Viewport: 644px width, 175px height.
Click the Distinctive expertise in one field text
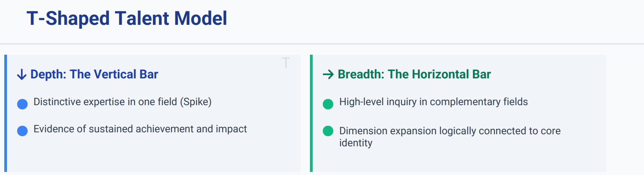coord(106,102)
